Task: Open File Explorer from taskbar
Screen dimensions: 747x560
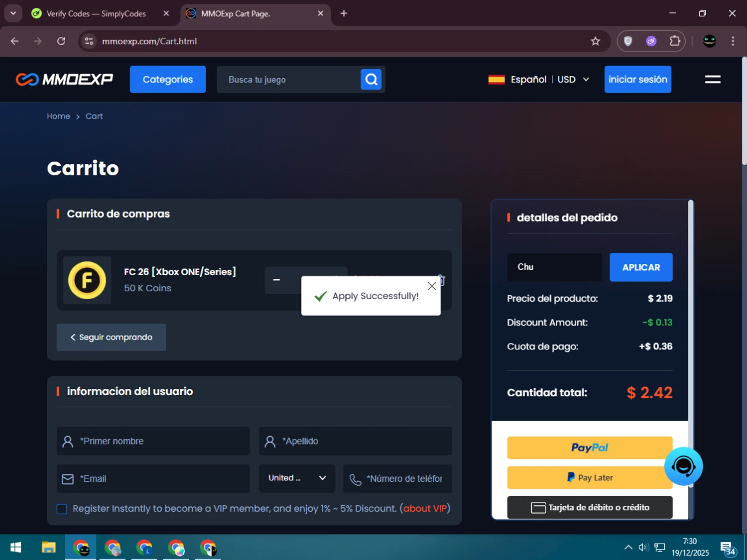Action: click(x=48, y=548)
